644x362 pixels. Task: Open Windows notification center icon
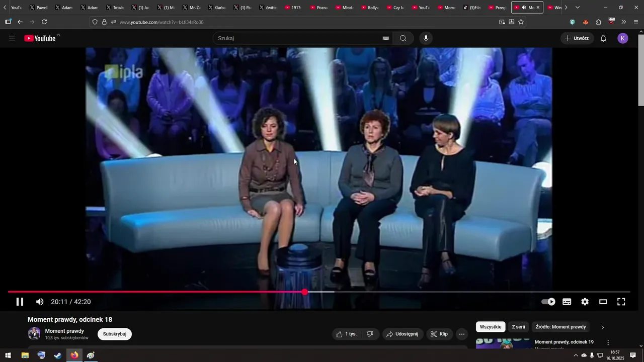(x=633, y=355)
